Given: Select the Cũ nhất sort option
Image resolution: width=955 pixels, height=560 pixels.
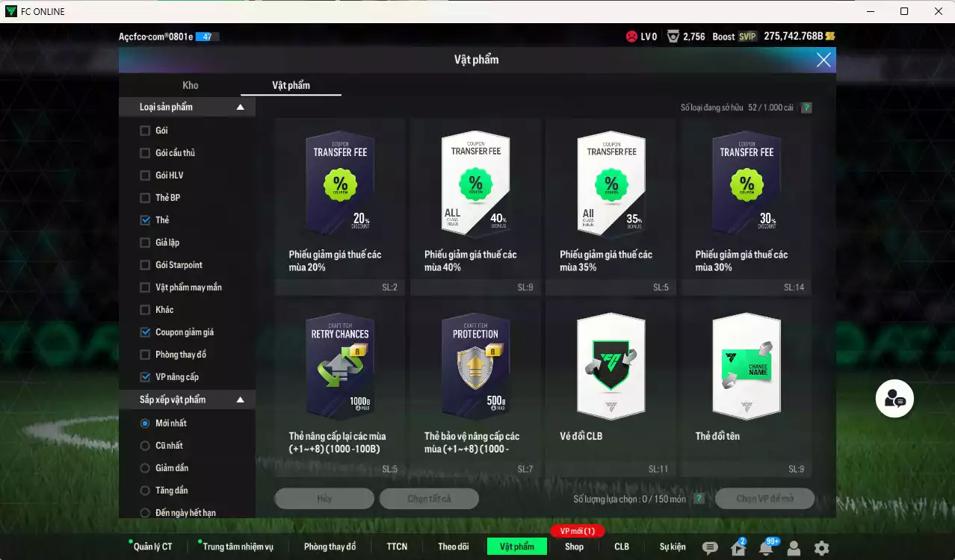Looking at the screenshot, I should [x=145, y=446].
